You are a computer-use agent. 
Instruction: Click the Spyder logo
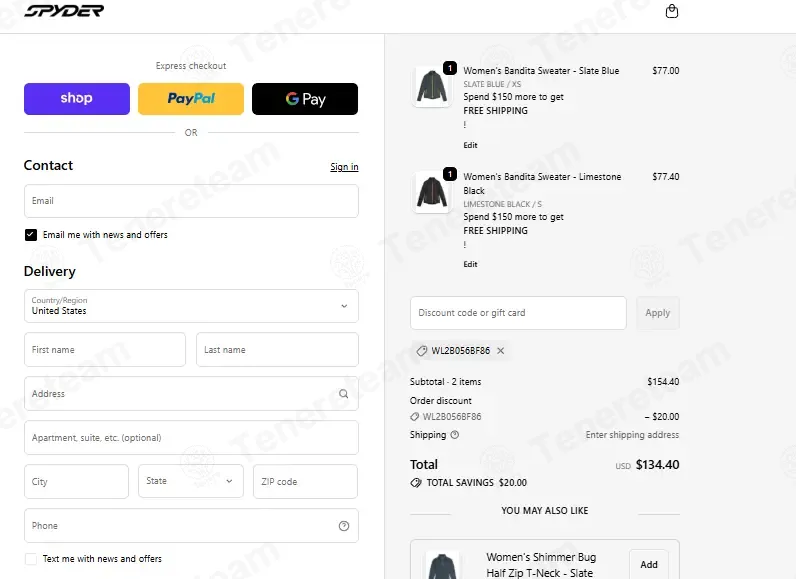coord(64,11)
